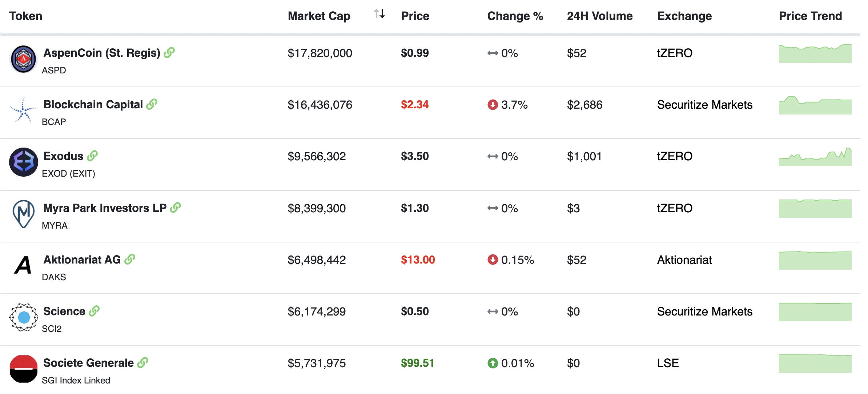Open the Aktionariat AG token page
Viewport: 868px width, 394px height.
tap(82, 260)
